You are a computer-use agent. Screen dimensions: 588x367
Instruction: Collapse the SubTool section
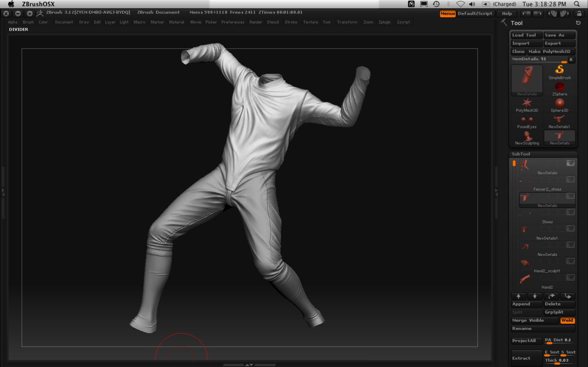coord(521,154)
